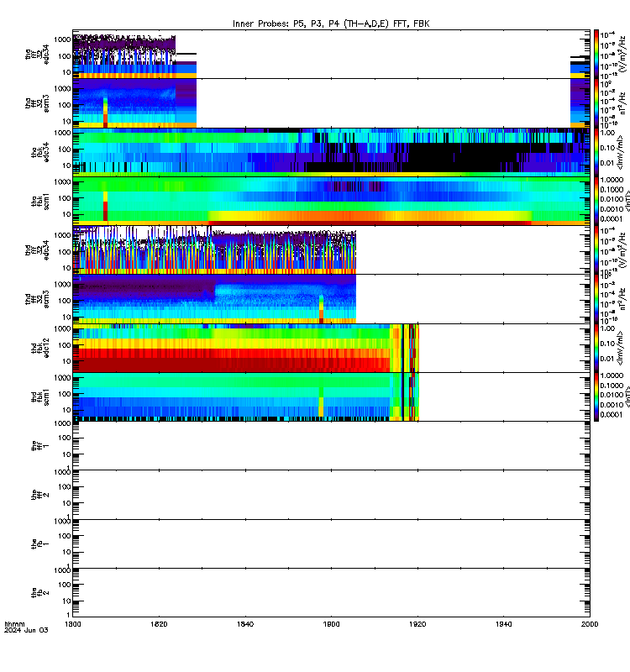Click inside the empty 'the fff 1' panel

click(331, 446)
